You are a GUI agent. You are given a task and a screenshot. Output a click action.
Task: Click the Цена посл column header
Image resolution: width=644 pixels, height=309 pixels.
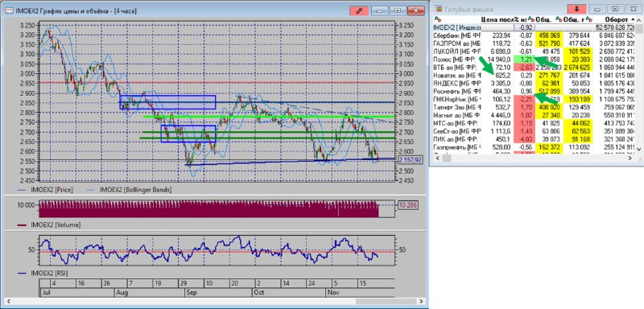pyautogui.click(x=496, y=19)
